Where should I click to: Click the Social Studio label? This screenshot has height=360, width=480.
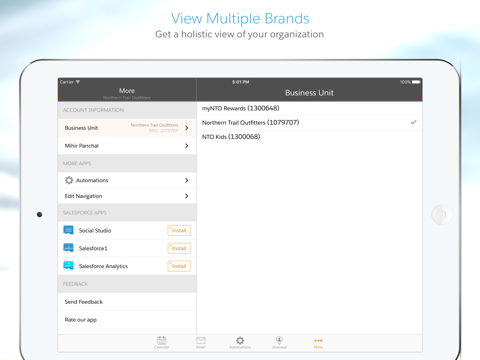pos(95,230)
